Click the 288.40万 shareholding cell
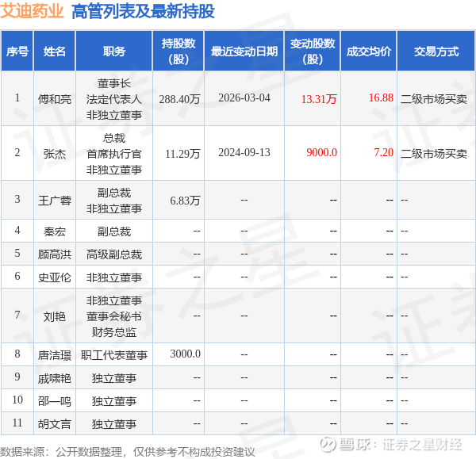 180,99
